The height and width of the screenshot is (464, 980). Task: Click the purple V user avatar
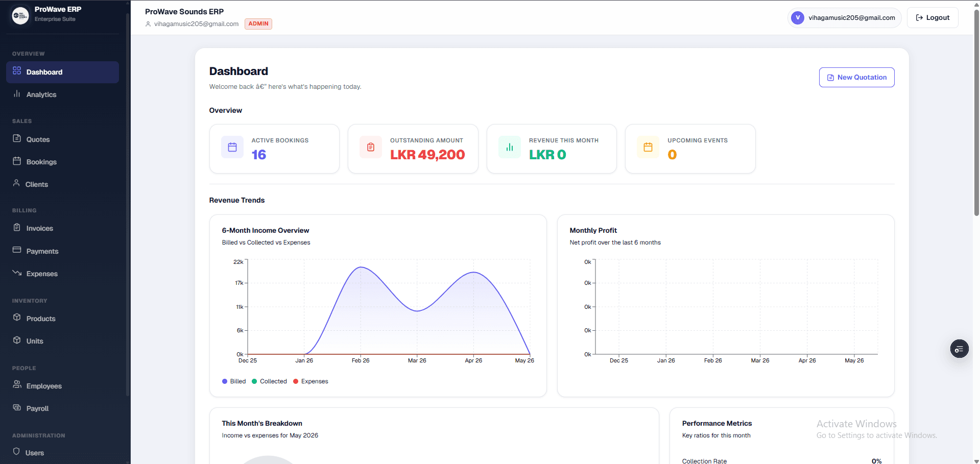[x=797, y=18]
